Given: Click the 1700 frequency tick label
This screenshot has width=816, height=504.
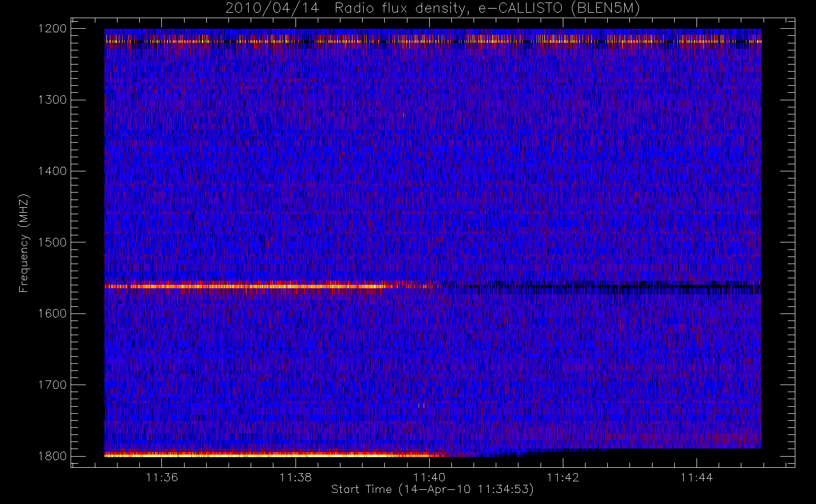Looking at the screenshot, I should tap(52, 385).
